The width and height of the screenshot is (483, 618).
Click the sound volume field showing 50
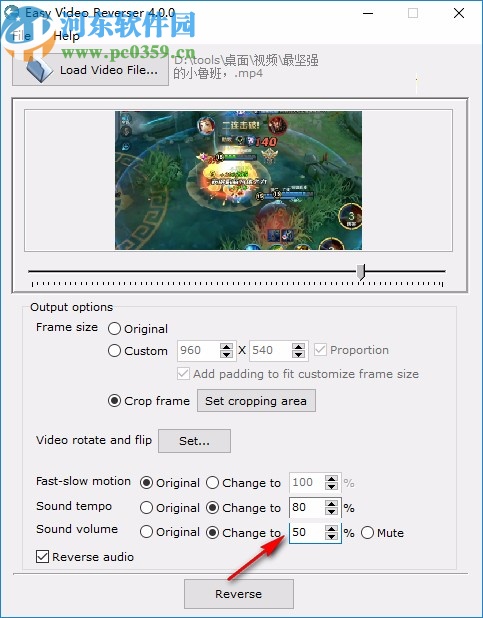point(308,533)
